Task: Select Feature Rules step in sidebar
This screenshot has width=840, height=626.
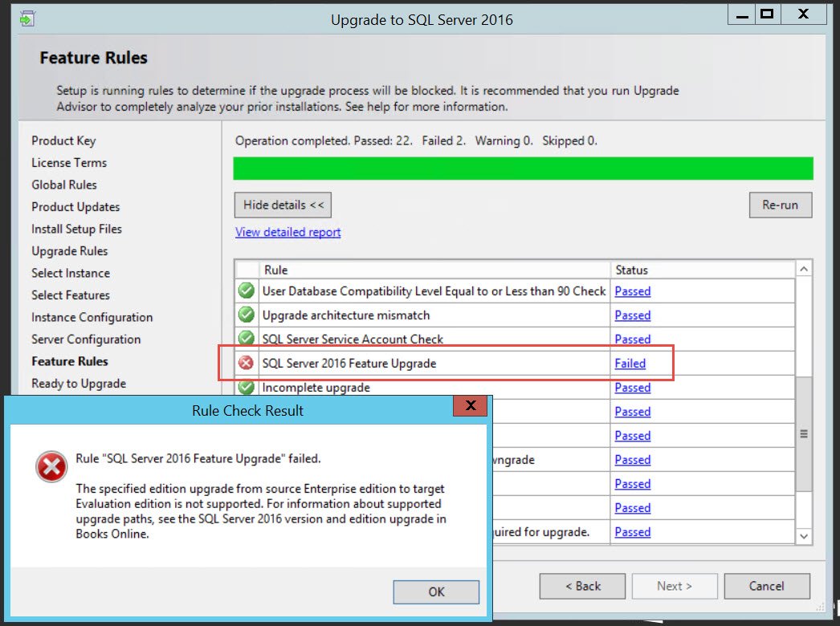Action: coord(70,361)
